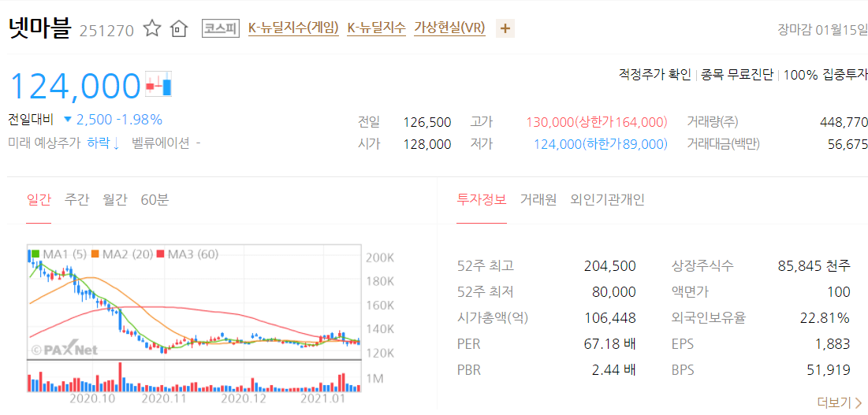Open the 가상현실(VR) theme link
The width and height of the screenshot is (868, 415).
449,28
